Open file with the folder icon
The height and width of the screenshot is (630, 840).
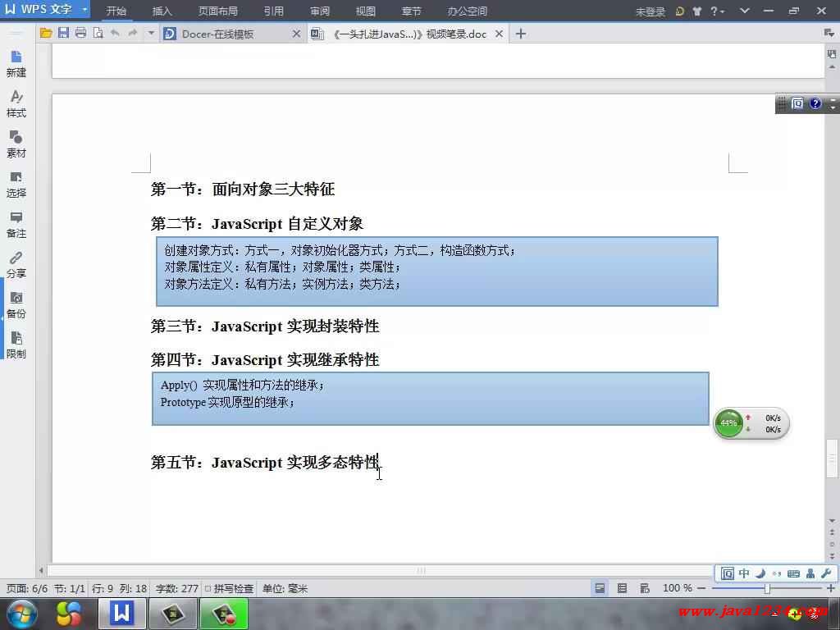pyautogui.click(x=46, y=34)
